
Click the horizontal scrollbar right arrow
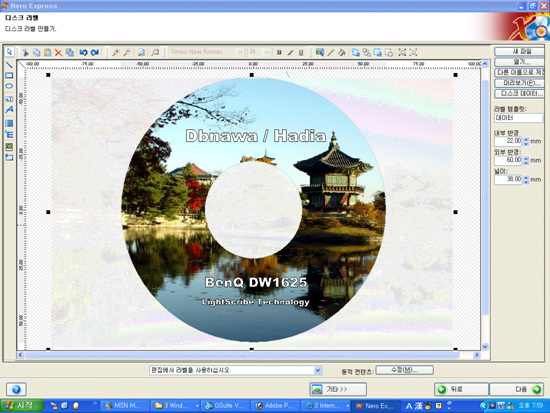click(477, 355)
